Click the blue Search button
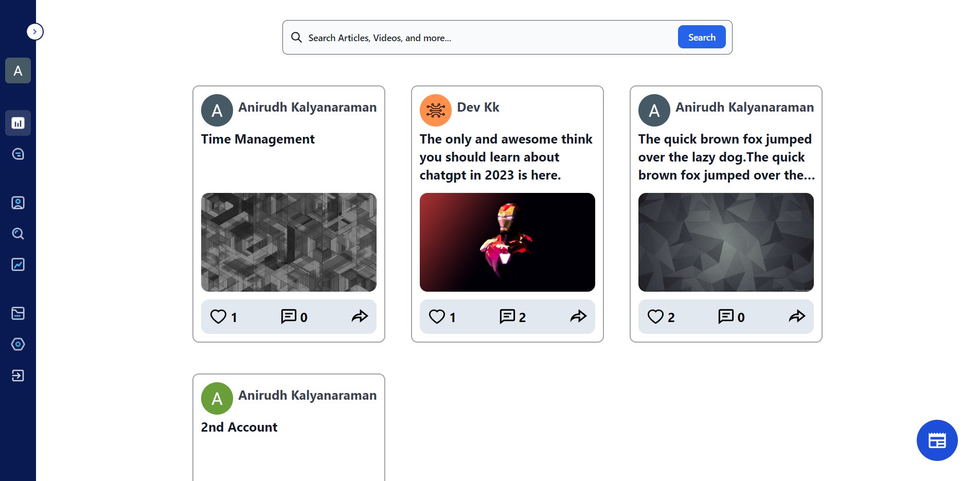The width and height of the screenshot is (980, 481). coord(702,37)
